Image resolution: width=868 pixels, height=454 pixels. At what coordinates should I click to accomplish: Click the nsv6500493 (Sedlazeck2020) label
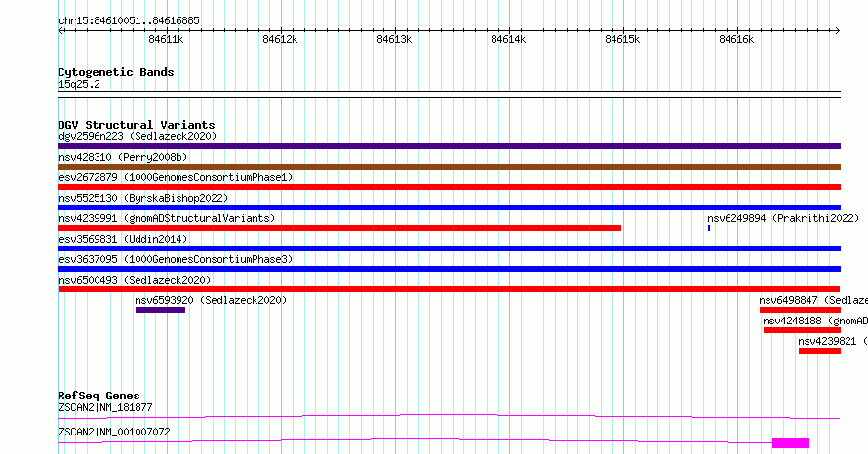(135, 280)
